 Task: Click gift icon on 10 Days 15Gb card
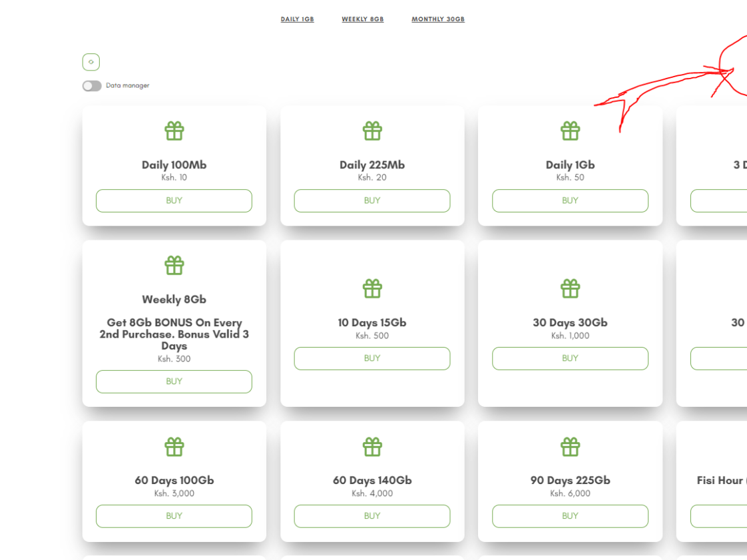tap(372, 289)
